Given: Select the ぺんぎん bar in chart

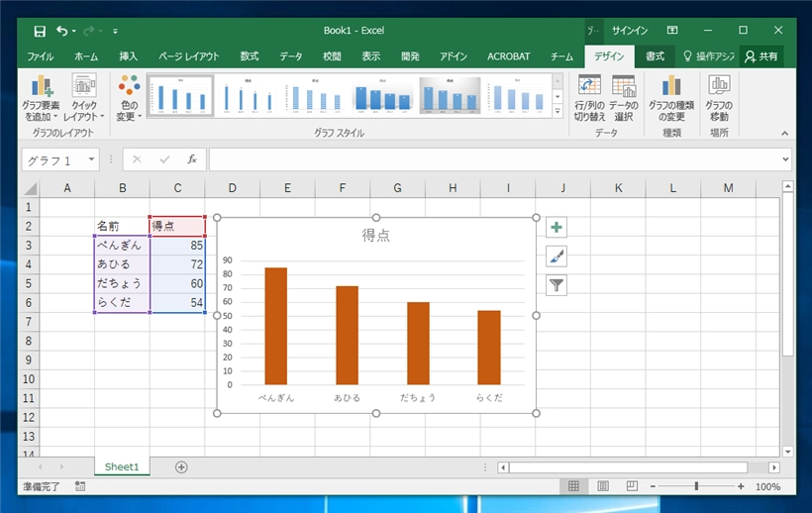Looking at the screenshot, I should (275, 326).
